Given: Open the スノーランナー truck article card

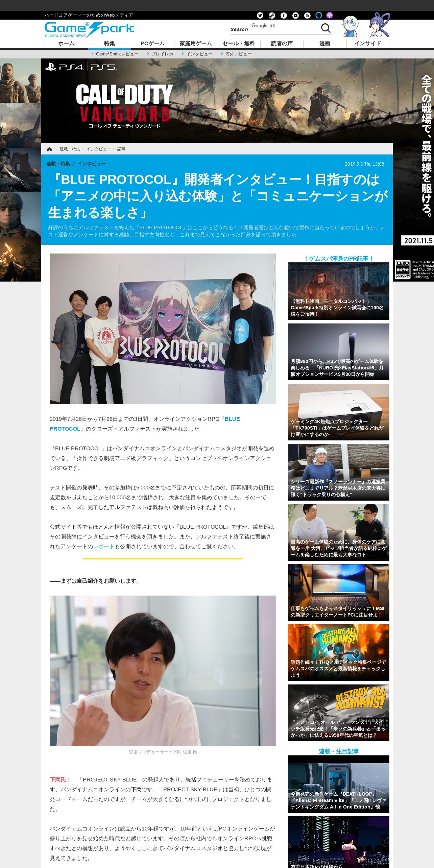Looking at the screenshot, I should (338, 472).
